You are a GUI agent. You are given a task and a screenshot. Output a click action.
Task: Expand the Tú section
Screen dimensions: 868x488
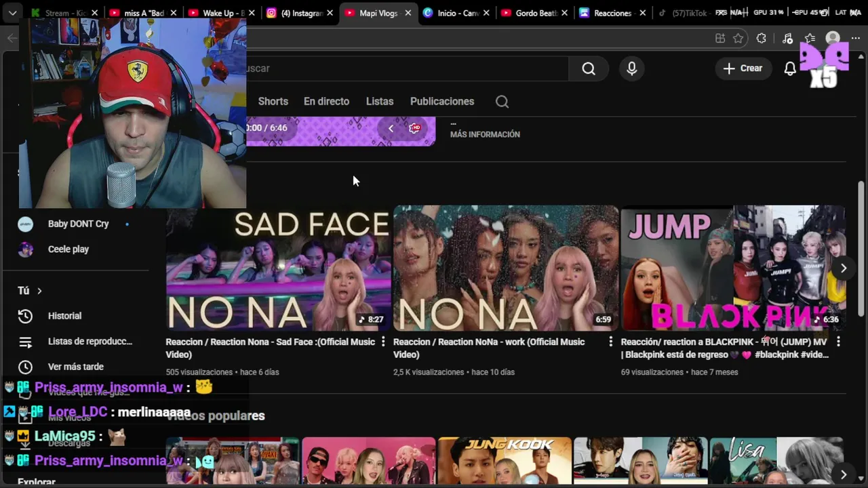tap(30, 291)
